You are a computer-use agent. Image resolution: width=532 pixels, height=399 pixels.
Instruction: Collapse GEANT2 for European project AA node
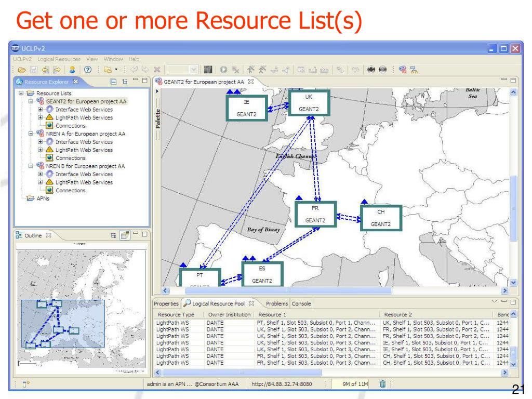point(31,101)
